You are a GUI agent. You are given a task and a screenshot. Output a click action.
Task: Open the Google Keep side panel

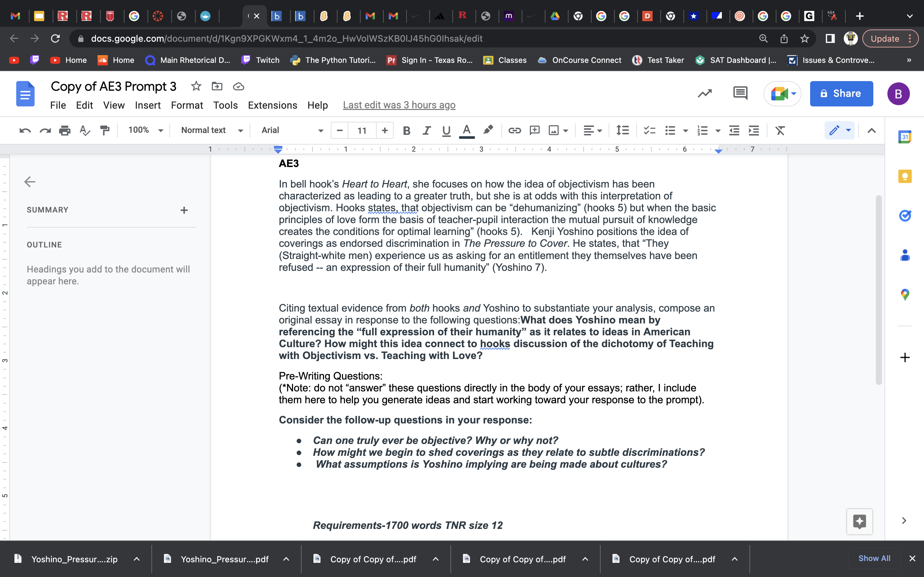pyautogui.click(x=905, y=176)
